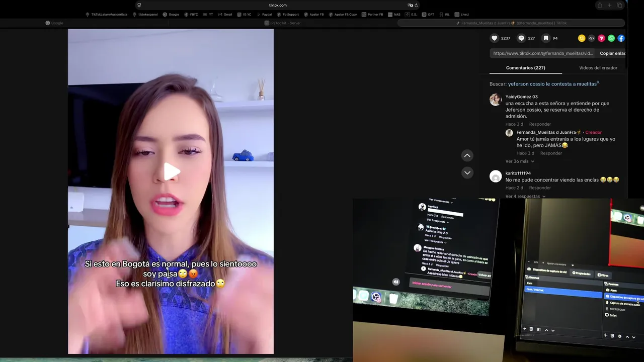
Task: Show Safari tab overview
Action: pyautogui.click(x=619, y=5)
